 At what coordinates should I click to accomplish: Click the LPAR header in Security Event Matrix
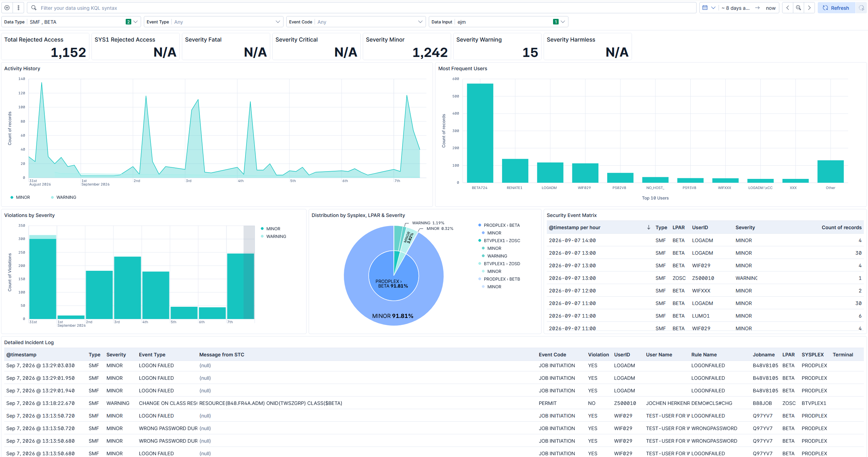tap(678, 227)
